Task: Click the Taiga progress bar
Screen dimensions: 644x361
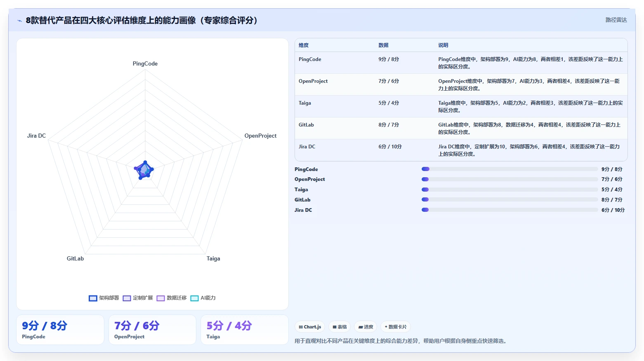Action: (510, 190)
